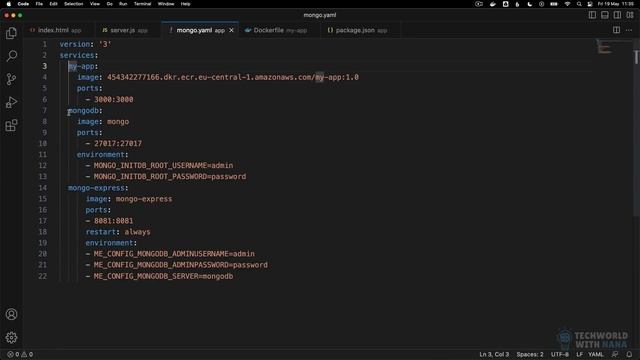Viewport: 640px width, 360px height.
Task: Select language mode YAML in status bar
Action: click(596, 354)
